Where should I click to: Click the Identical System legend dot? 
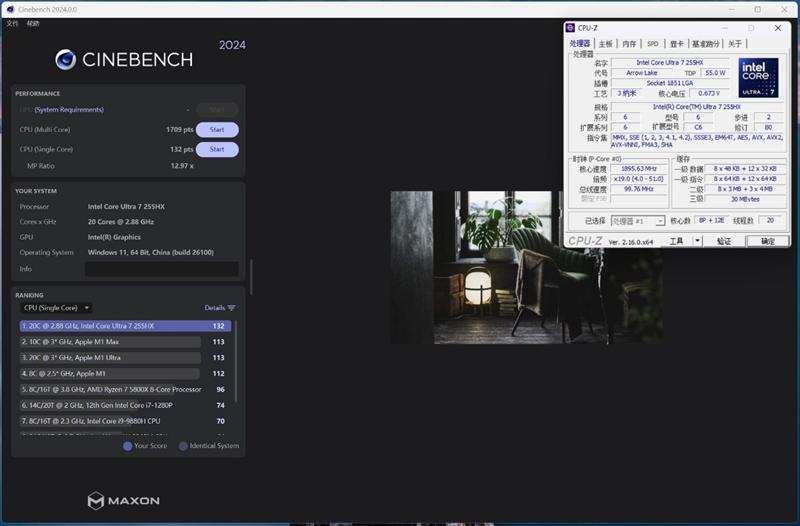[x=183, y=446]
